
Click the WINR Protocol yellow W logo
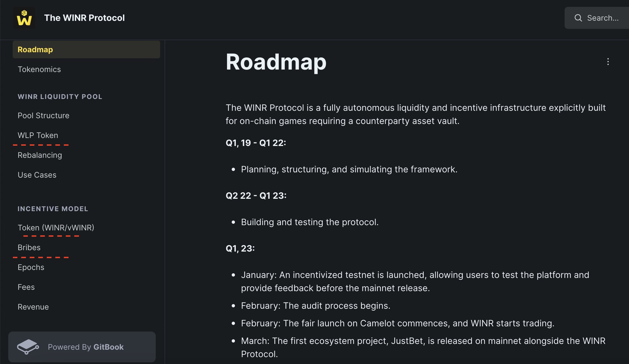point(24,18)
